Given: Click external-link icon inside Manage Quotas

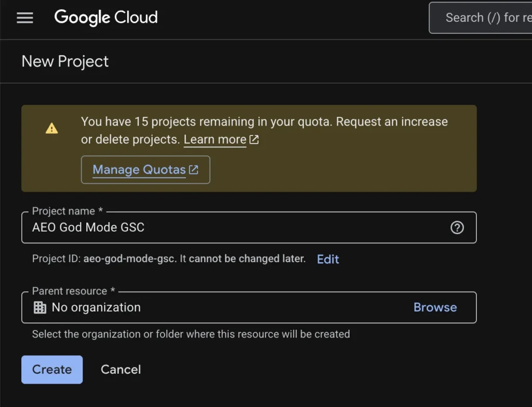Looking at the screenshot, I should tap(194, 170).
